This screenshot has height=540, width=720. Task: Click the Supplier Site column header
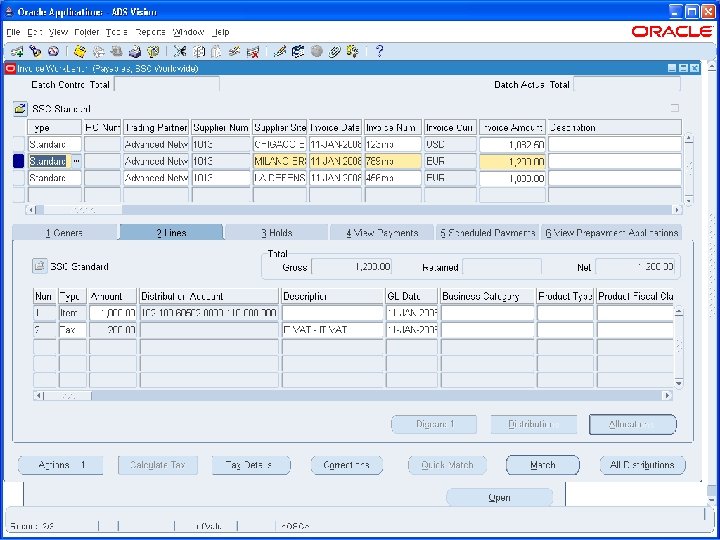[280, 128]
